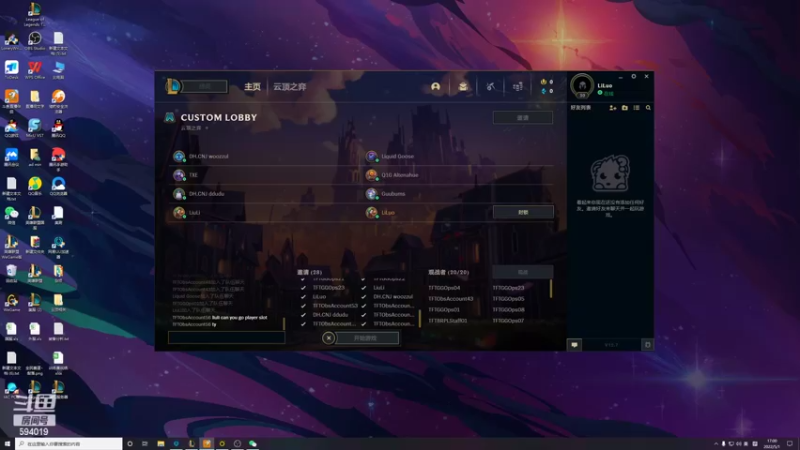The image size is (800, 450).
Task: Select spectator TFTGGOps08
Action: pyautogui.click(x=508, y=310)
